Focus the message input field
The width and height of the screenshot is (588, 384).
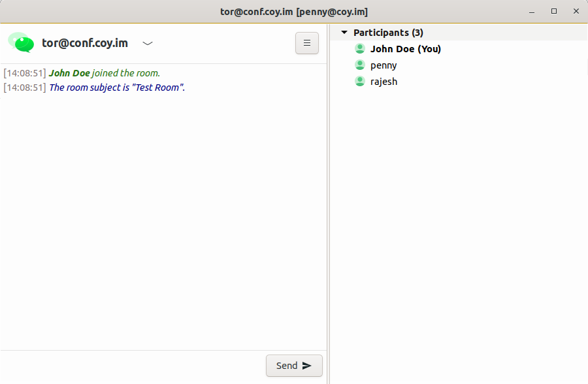point(131,366)
